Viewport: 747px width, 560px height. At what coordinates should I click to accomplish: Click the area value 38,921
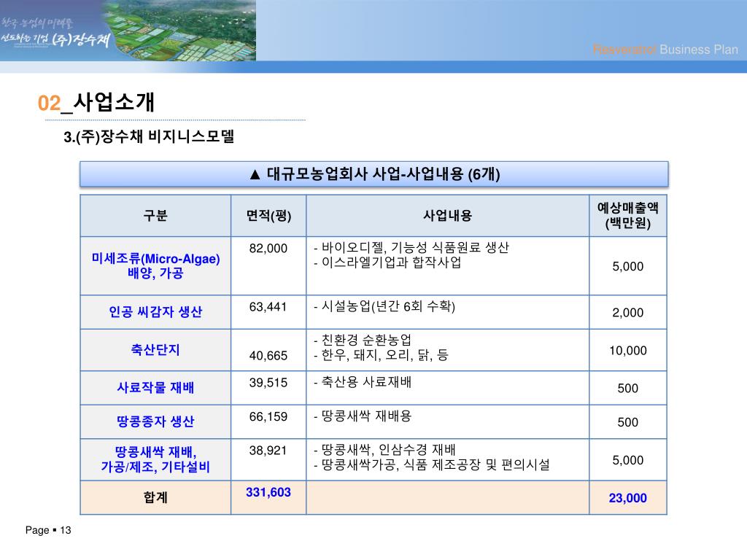(268, 451)
